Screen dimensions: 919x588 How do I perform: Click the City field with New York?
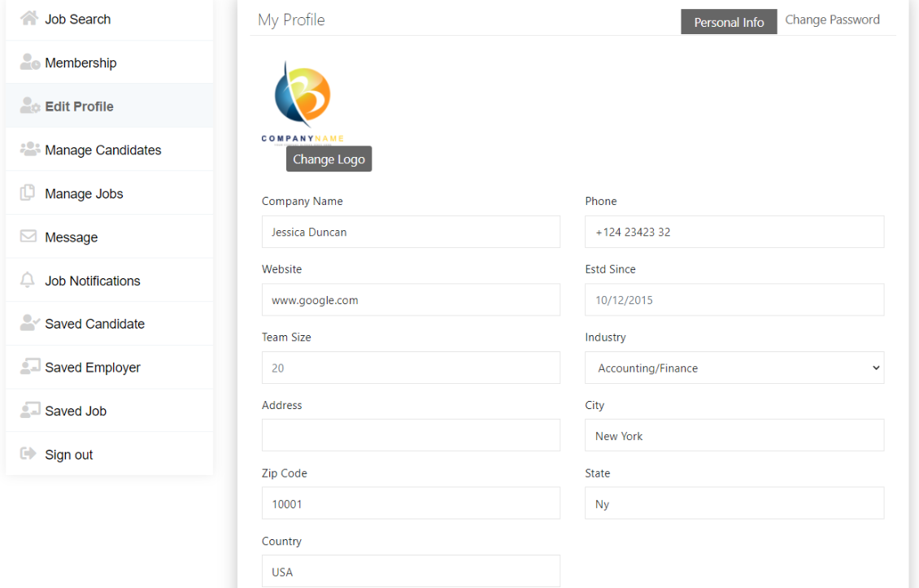coord(734,435)
